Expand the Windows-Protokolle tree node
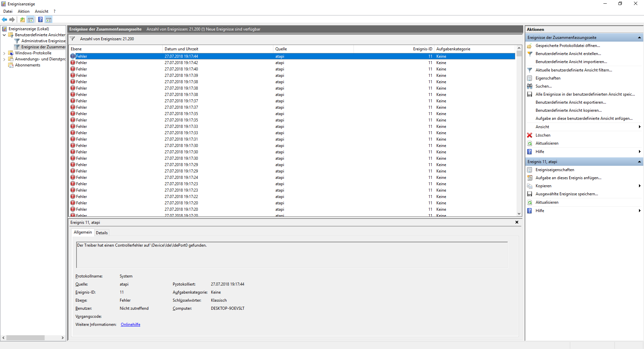This screenshot has width=644, height=349. (x=4, y=53)
